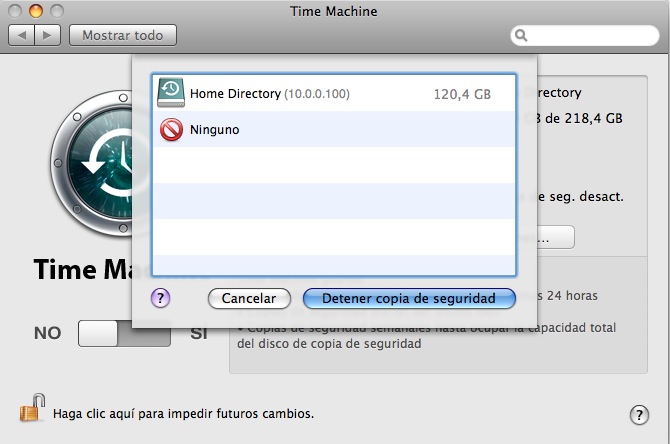Toggle the Time Machine NO/SI switch

[124, 333]
